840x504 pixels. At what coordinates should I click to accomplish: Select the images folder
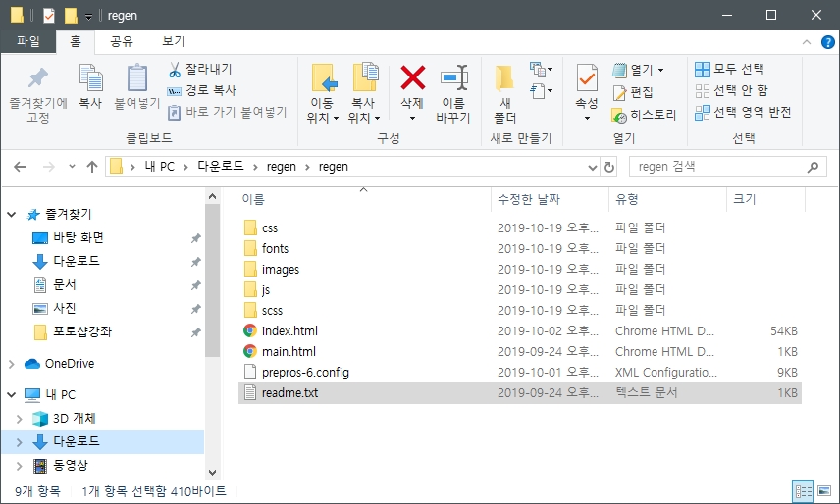(281, 269)
